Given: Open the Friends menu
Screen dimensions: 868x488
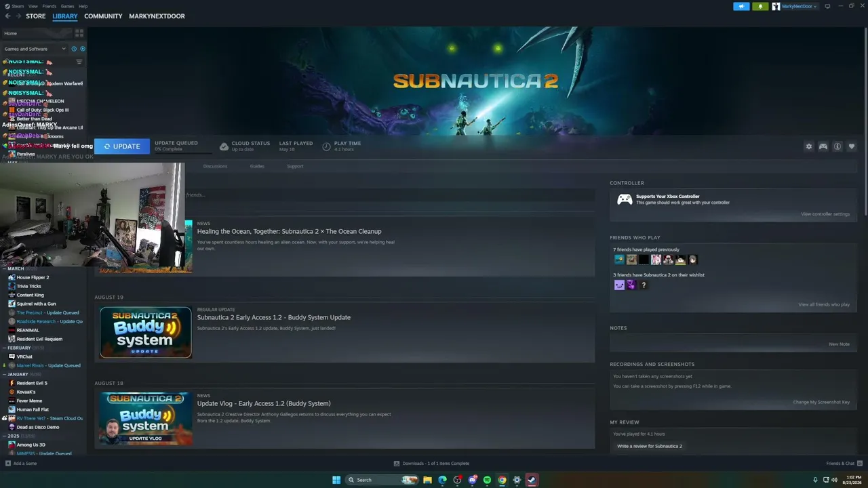Looking at the screenshot, I should point(49,6).
